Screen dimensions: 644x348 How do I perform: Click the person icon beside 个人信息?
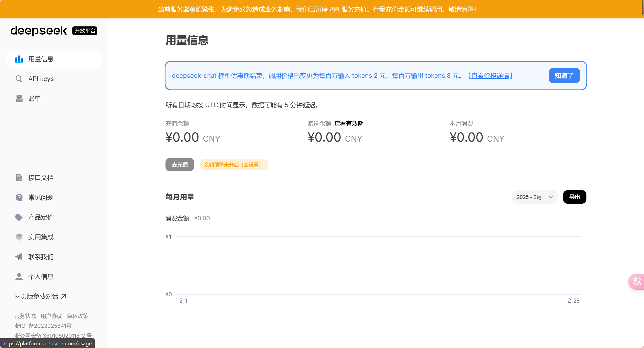(19, 277)
